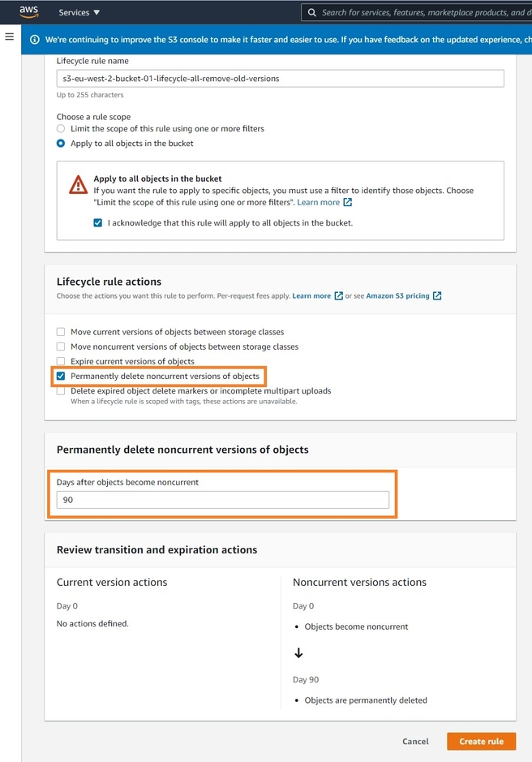Open the Services dropdown menu
Viewport: 532px width, 762px height.
point(79,13)
